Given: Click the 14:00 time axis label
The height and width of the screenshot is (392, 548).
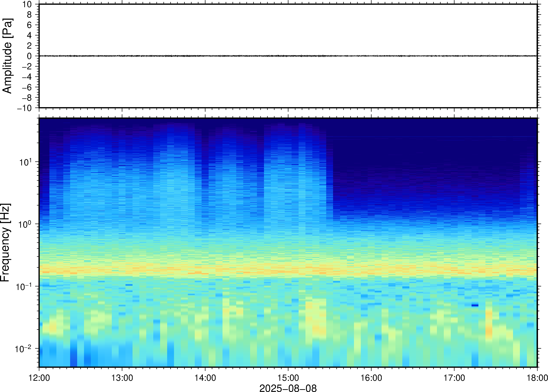Looking at the screenshot, I should point(205,378).
